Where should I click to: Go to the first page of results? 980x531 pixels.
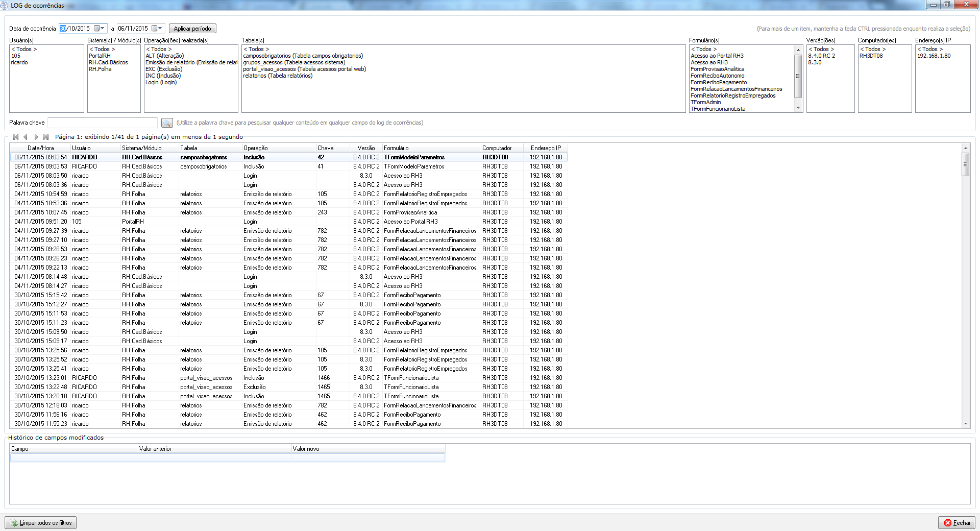pos(16,137)
